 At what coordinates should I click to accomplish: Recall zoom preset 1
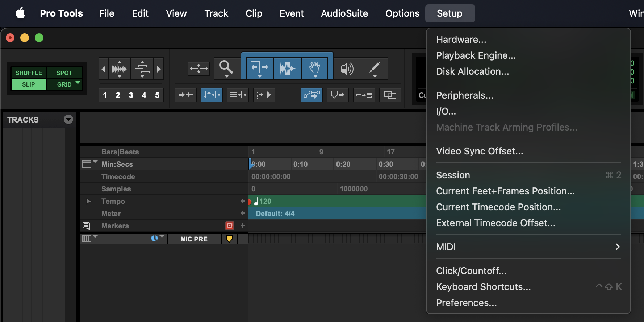105,95
